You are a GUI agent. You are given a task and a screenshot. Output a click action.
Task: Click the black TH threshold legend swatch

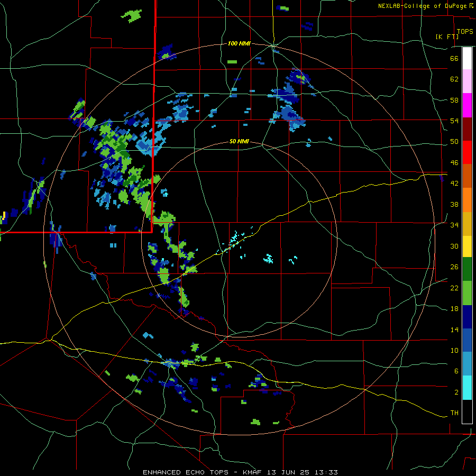[x=467, y=411]
